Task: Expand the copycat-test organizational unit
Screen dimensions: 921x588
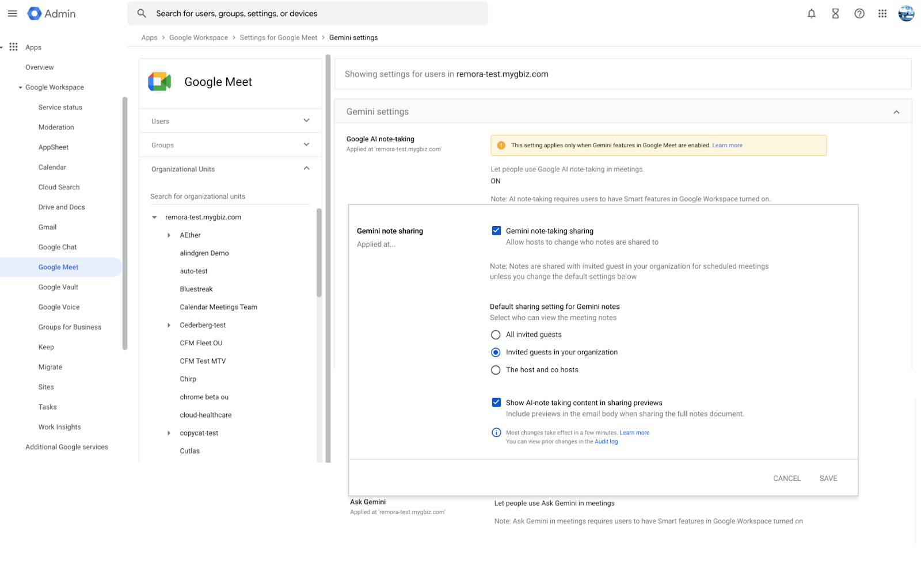Action: (169, 433)
